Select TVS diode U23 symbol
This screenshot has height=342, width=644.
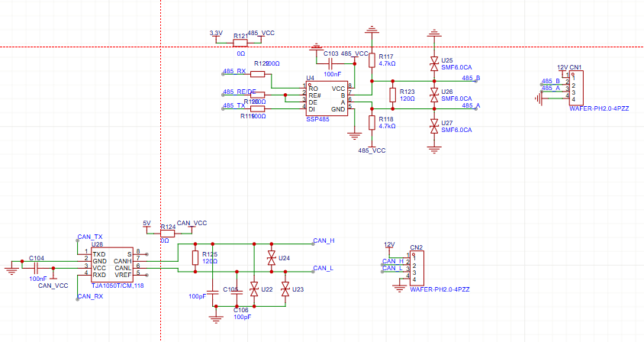point(285,289)
